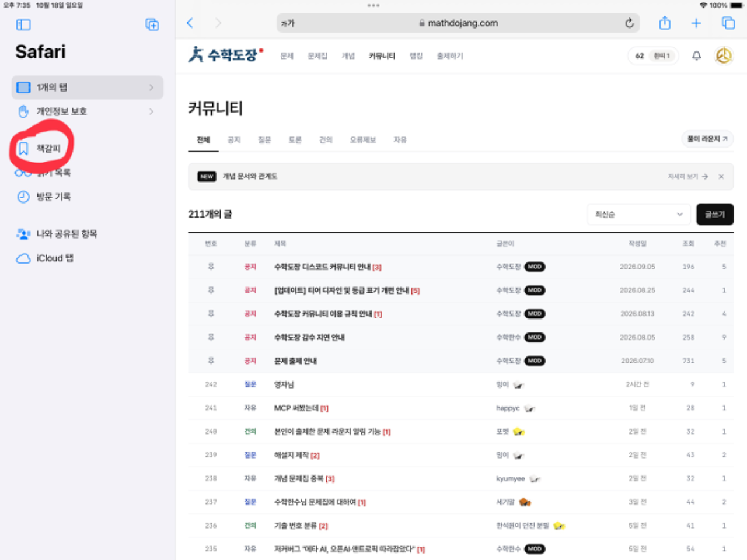Open the 풀이 라운지 link
The image size is (747, 560).
[x=707, y=139]
